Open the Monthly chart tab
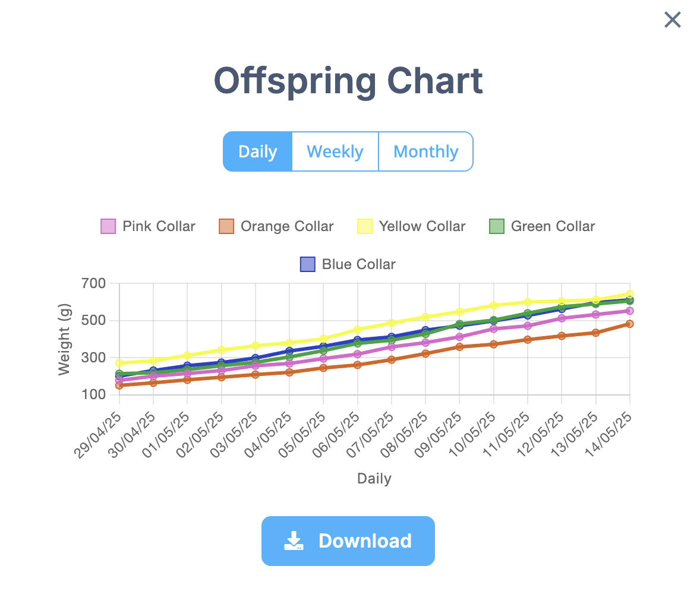Image resolution: width=700 pixels, height=607 pixels. (x=425, y=151)
